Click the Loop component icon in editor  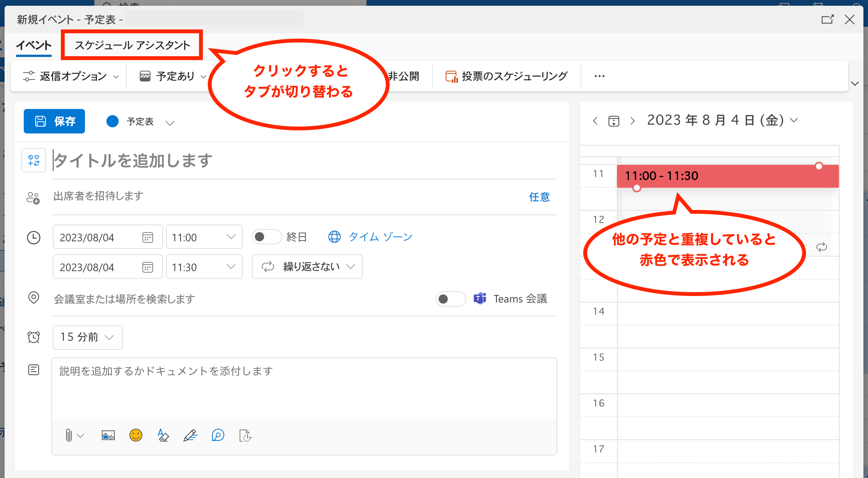click(x=218, y=435)
